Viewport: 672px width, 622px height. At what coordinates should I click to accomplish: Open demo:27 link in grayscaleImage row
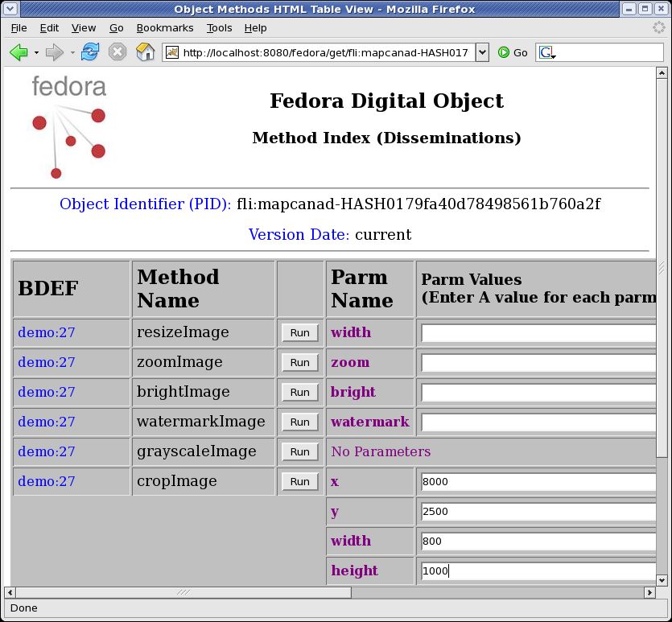click(47, 451)
